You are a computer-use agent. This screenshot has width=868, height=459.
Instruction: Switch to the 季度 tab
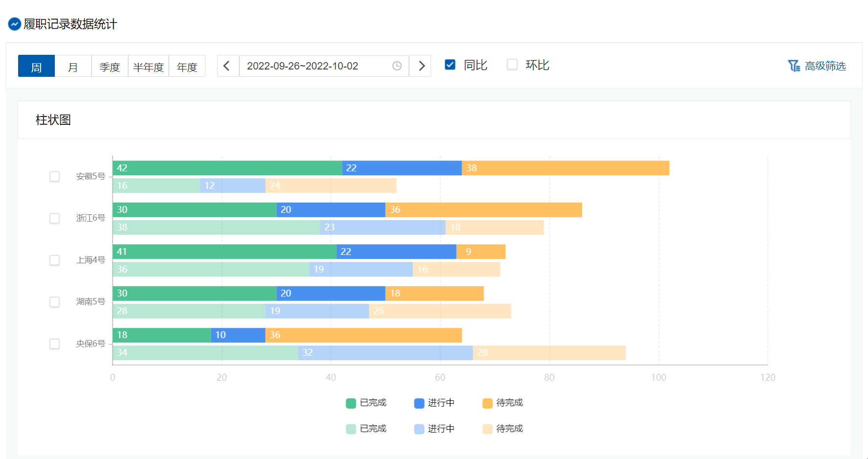coord(110,66)
